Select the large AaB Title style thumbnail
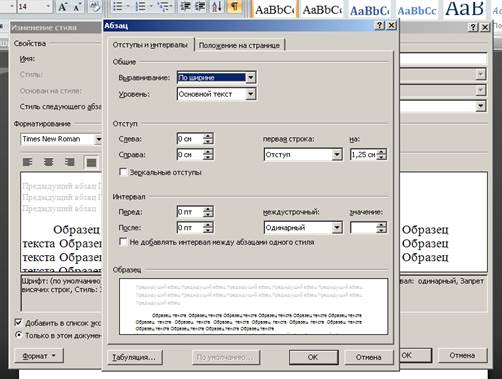The width and height of the screenshot is (502, 379). [465, 9]
